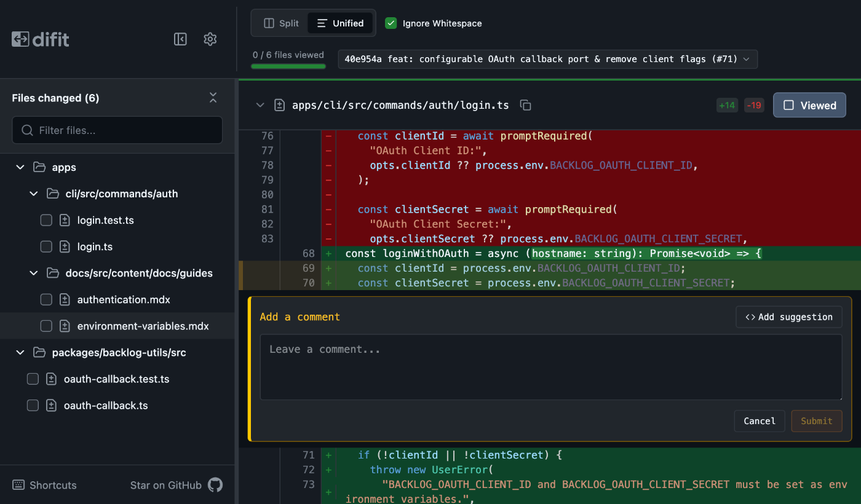Mark login.test.ts as viewed checkbox
The image size is (861, 504).
point(46,220)
